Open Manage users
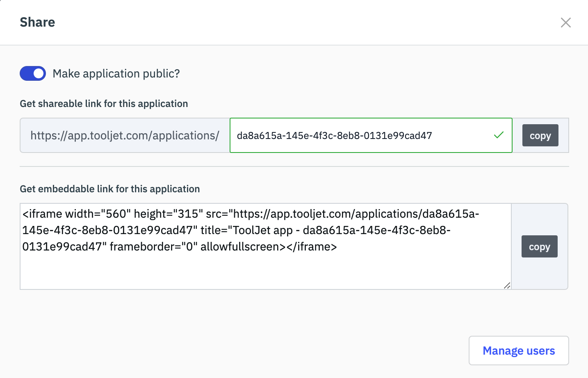The height and width of the screenshot is (378, 588). pyautogui.click(x=518, y=351)
